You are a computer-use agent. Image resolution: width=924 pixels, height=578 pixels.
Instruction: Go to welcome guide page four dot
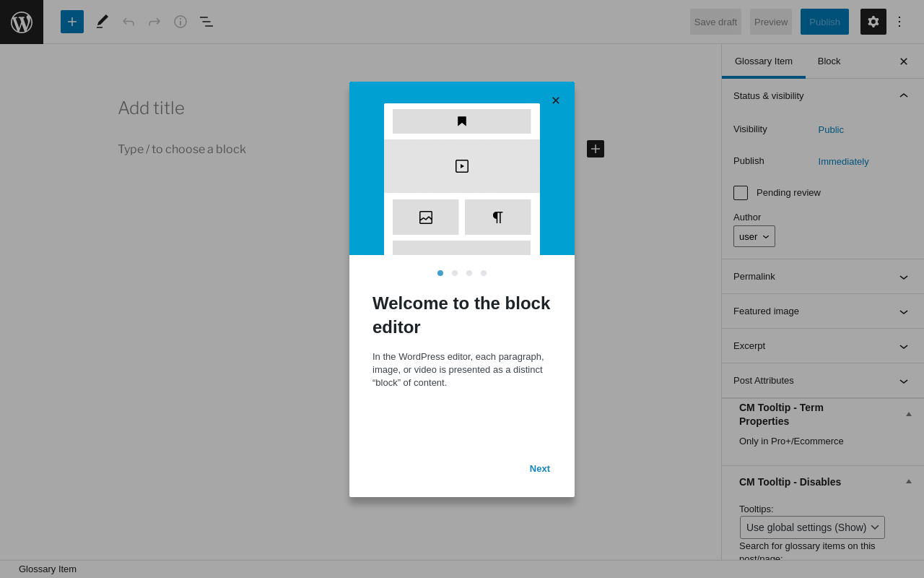pos(484,273)
